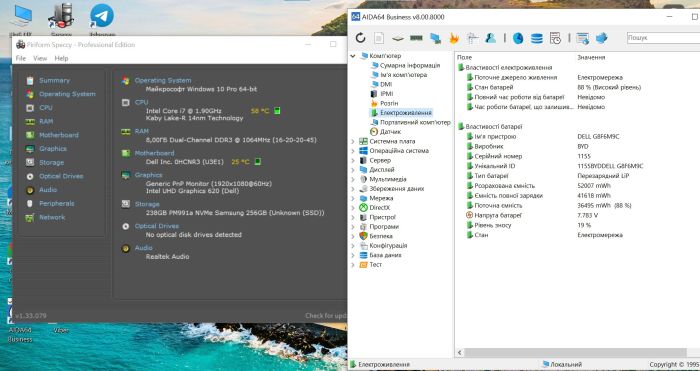
Task: Click the Значення column header
Action: tap(591, 58)
